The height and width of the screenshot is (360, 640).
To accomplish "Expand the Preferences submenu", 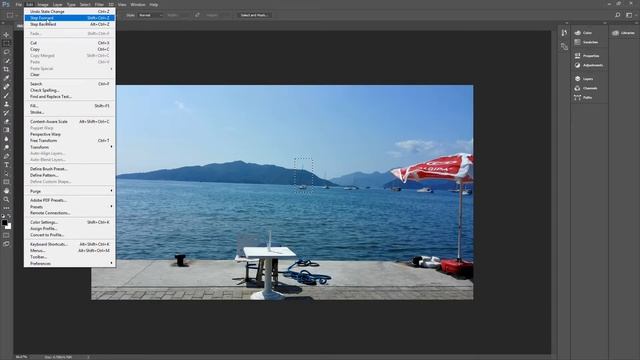I will (70, 263).
